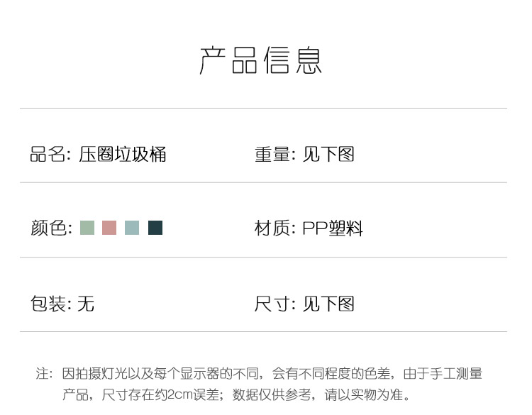The width and height of the screenshot is (532, 415).
Task: Select 见下图 next to 重量
Action: click(328, 155)
